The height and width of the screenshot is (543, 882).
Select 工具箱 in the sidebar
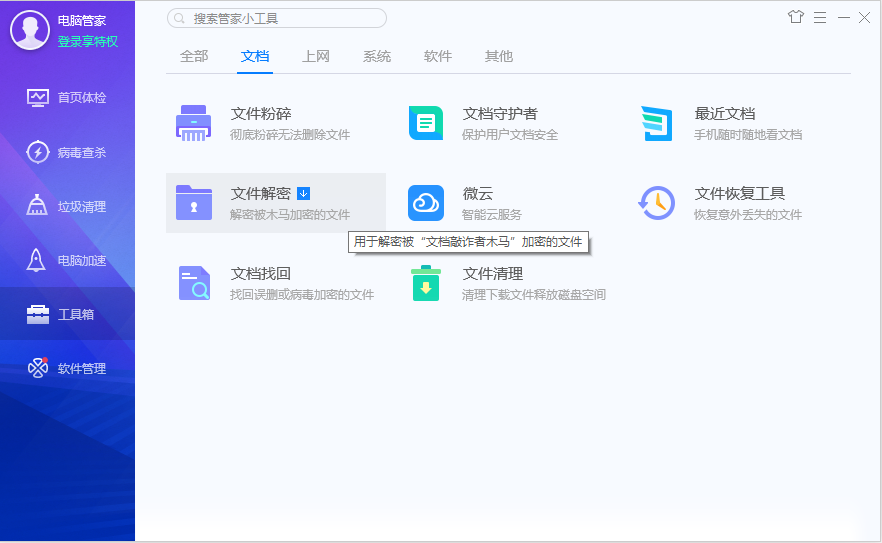[68, 314]
